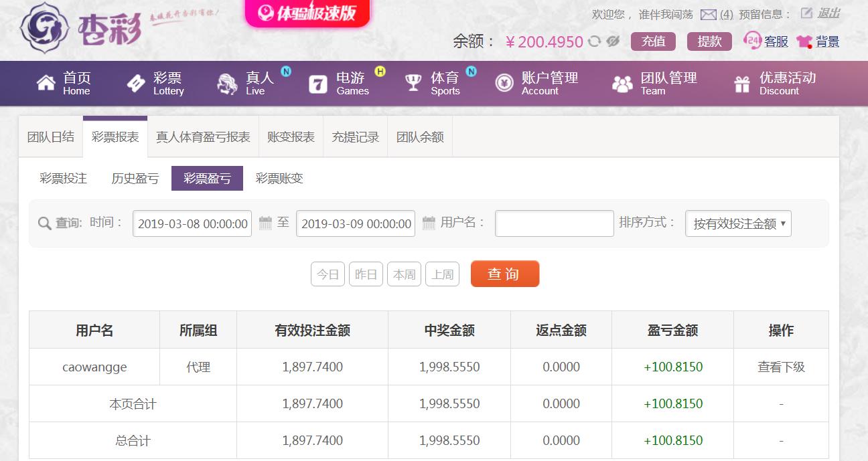Click the 中奖金额 column header
Screen dimensions: 868x461
pyautogui.click(x=449, y=330)
